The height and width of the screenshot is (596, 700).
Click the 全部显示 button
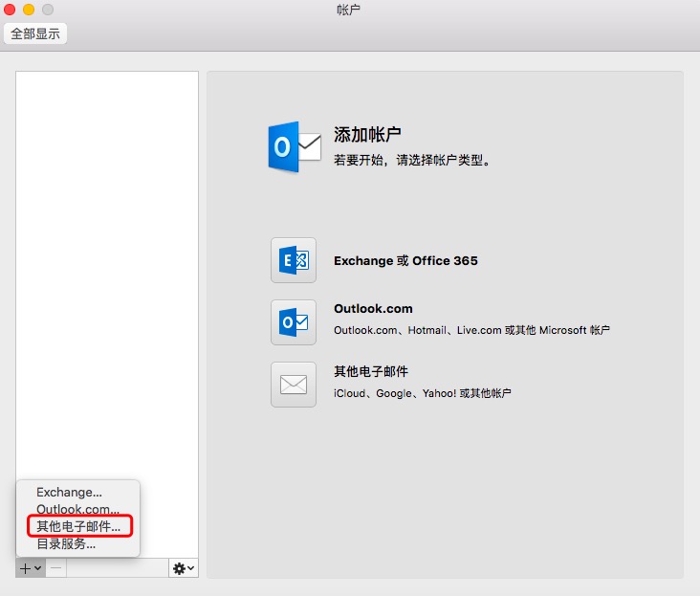pyautogui.click(x=35, y=33)
